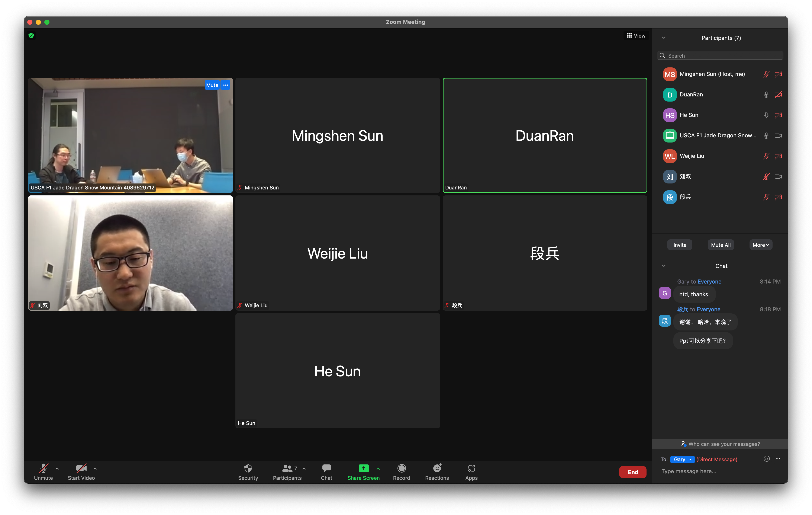812x515 pixels.
Task: Open the Reactions menu icon
Action: 437,468
